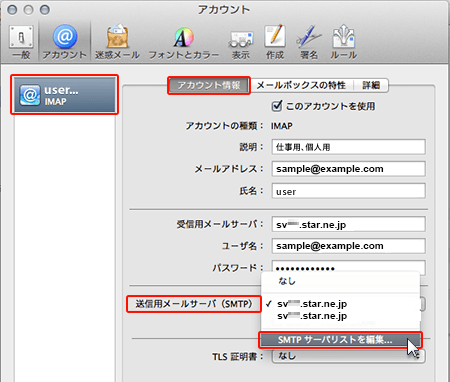This screenshot has width=450, height=382.
Task: Open the ルール preferences pane
Action: (343, 42)
